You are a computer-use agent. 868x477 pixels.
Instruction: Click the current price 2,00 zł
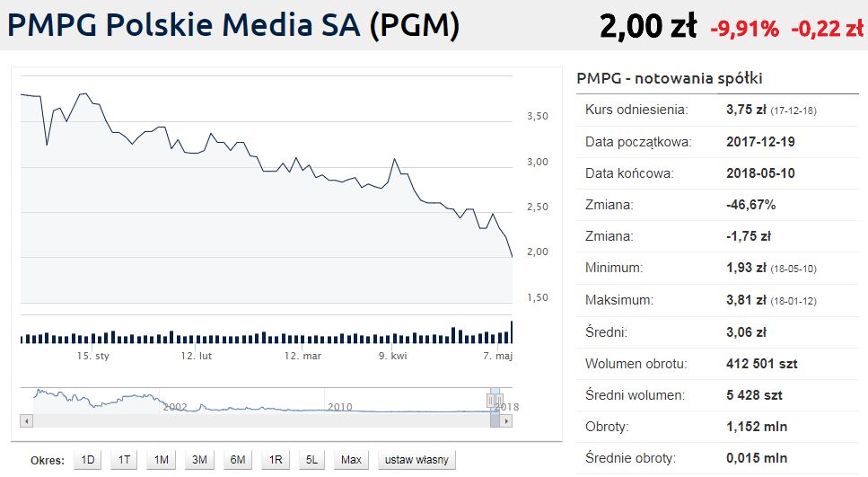pos(648,28)
